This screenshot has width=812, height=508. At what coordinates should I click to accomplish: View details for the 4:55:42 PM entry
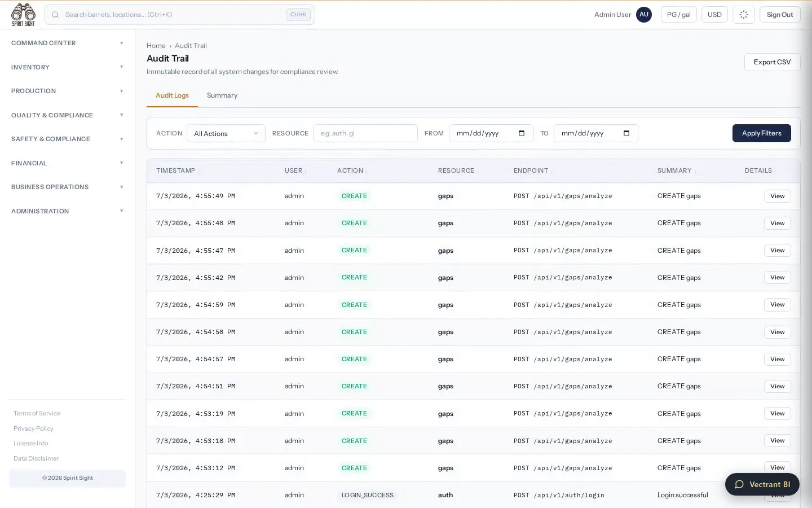click(777, 277)
